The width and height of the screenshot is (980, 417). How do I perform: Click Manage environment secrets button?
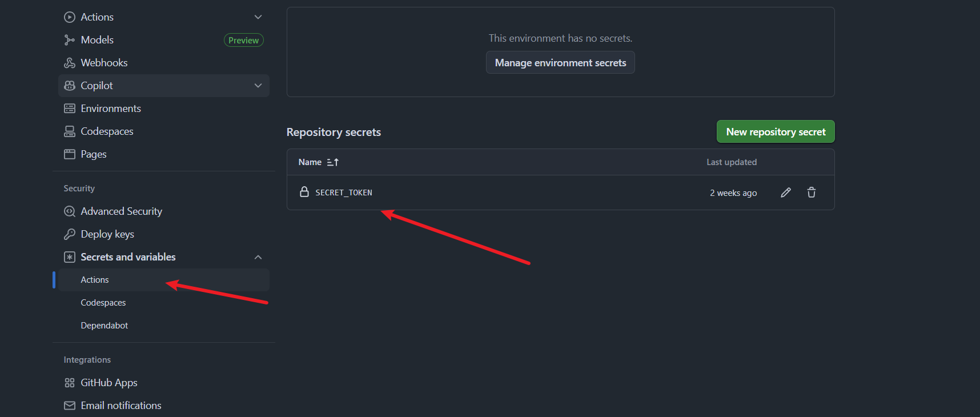click(x=560, y=63)
